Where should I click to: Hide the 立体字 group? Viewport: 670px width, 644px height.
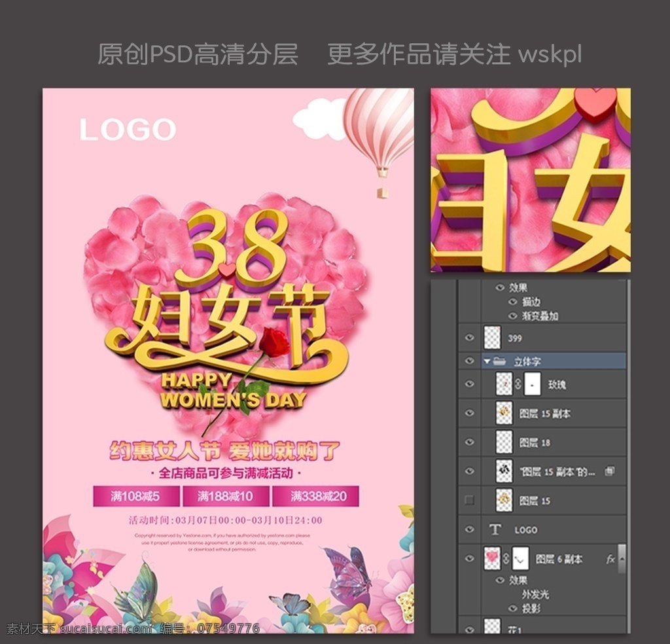click(x=469, y=361)
